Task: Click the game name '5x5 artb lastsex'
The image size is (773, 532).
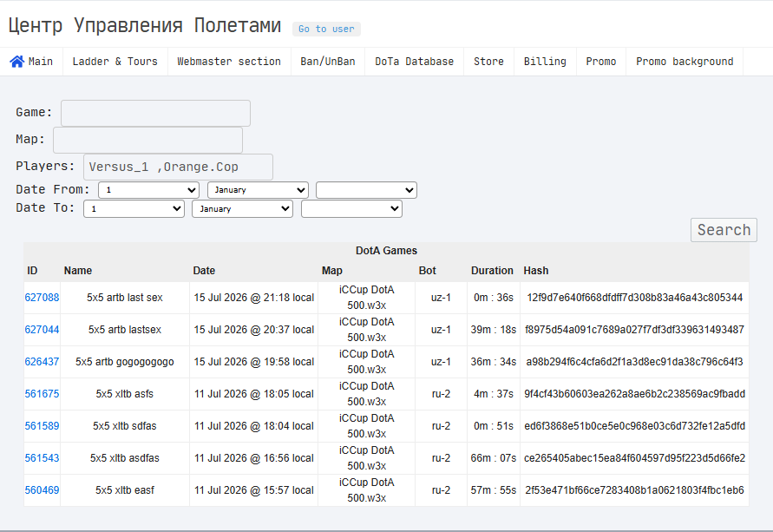Action: (125, 330)
